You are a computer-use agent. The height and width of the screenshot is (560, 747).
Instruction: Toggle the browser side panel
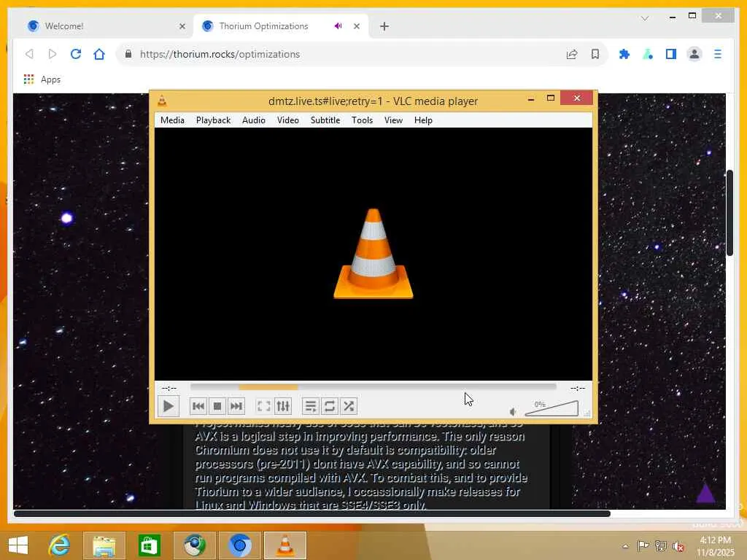[671, 54]
